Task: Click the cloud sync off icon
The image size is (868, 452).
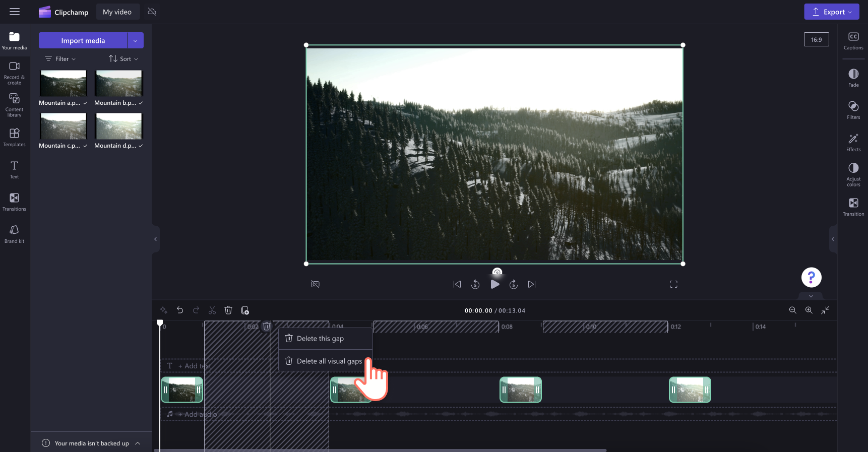Action: pos(152,12)
